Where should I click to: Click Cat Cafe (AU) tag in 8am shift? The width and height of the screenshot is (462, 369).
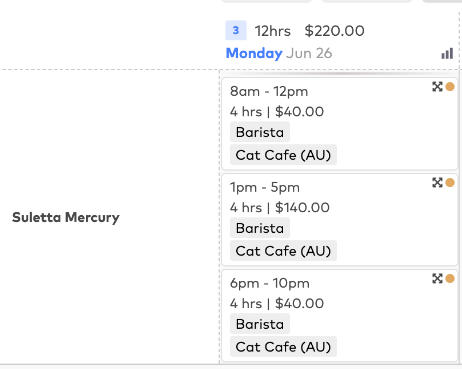click(x=283, y=155)
